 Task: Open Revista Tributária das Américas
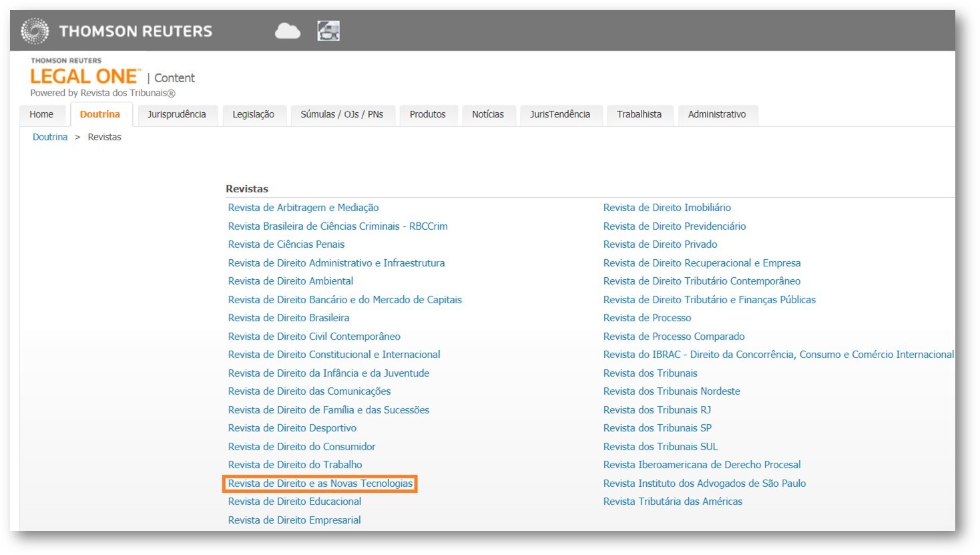(x=673, y=502)
